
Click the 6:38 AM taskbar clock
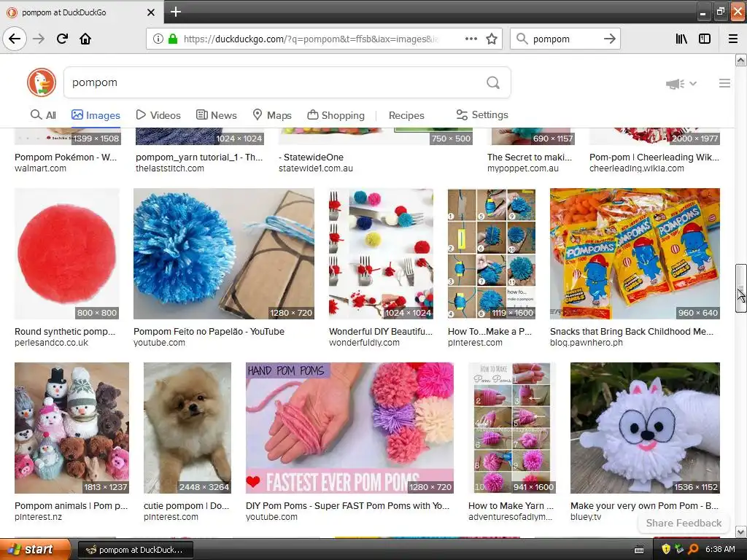pos(720,550)
